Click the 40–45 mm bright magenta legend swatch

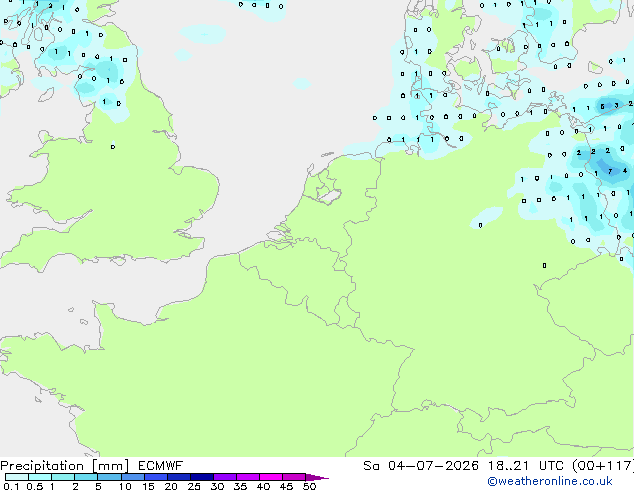[x=271, y=477]
